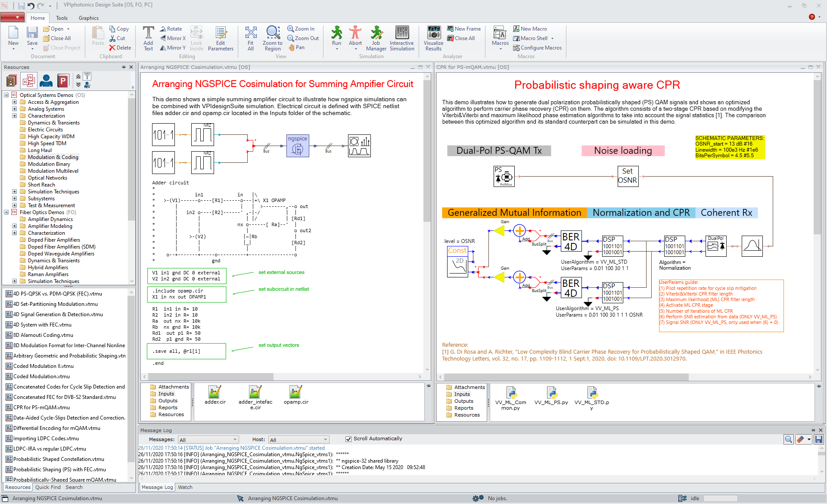The image size is (827, 504).
Task: Expand Analog Systems folder
Action: 14,109
